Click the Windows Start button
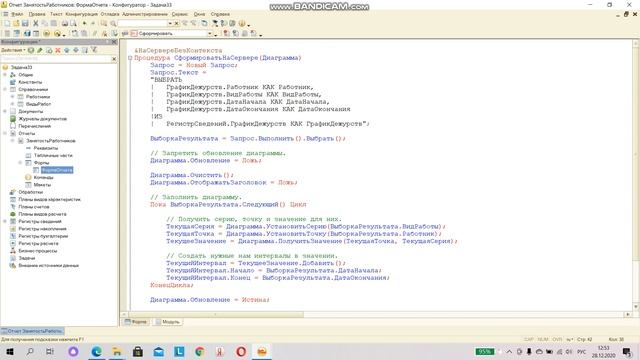The height and width of the screenshot is (360, 640). tap(9, 351)
